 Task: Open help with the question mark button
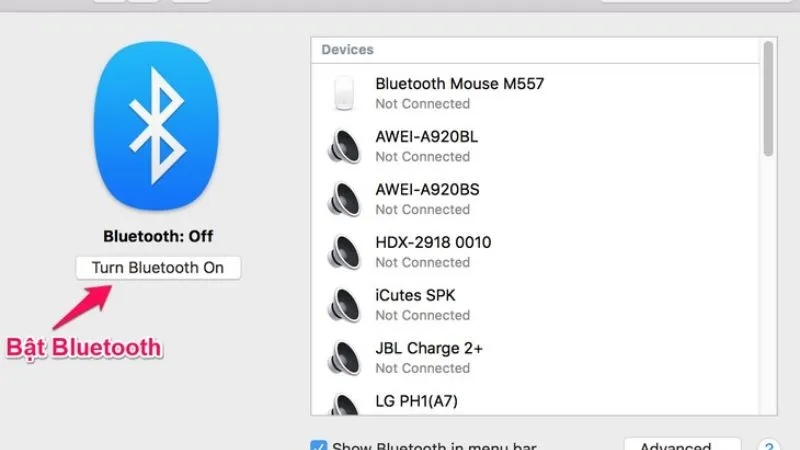[769, 446]
